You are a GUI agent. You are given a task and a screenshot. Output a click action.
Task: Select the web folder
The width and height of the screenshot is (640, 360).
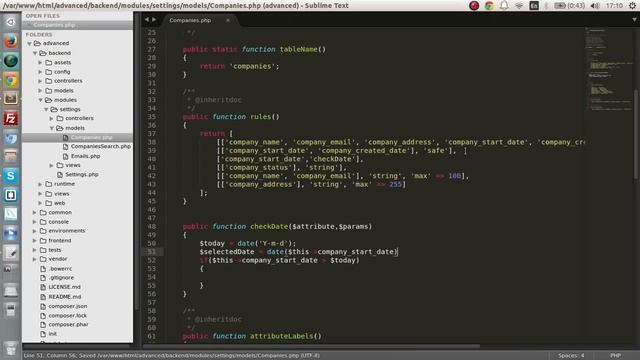[60, 203]
